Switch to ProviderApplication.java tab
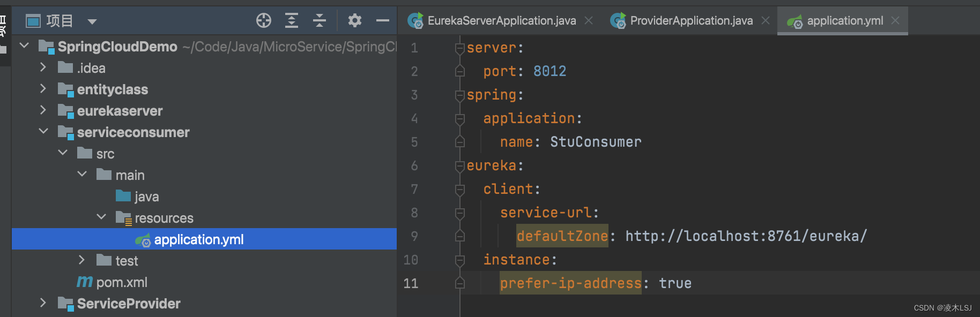 click(x=691, y=21)
